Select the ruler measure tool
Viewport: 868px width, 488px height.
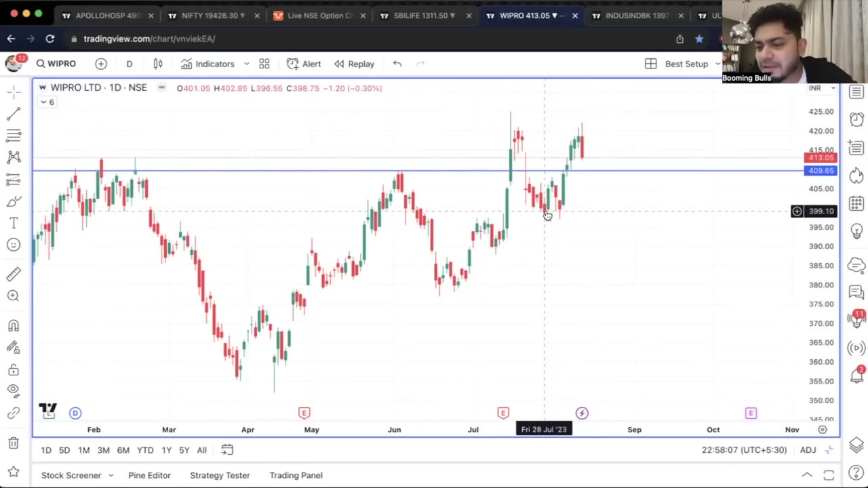pyautogui.click(x=14, y=274)
